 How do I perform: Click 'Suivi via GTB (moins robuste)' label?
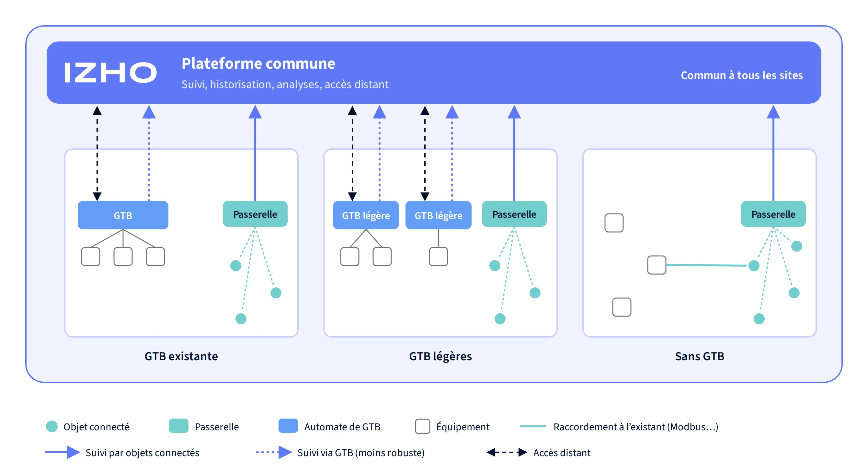361,453
